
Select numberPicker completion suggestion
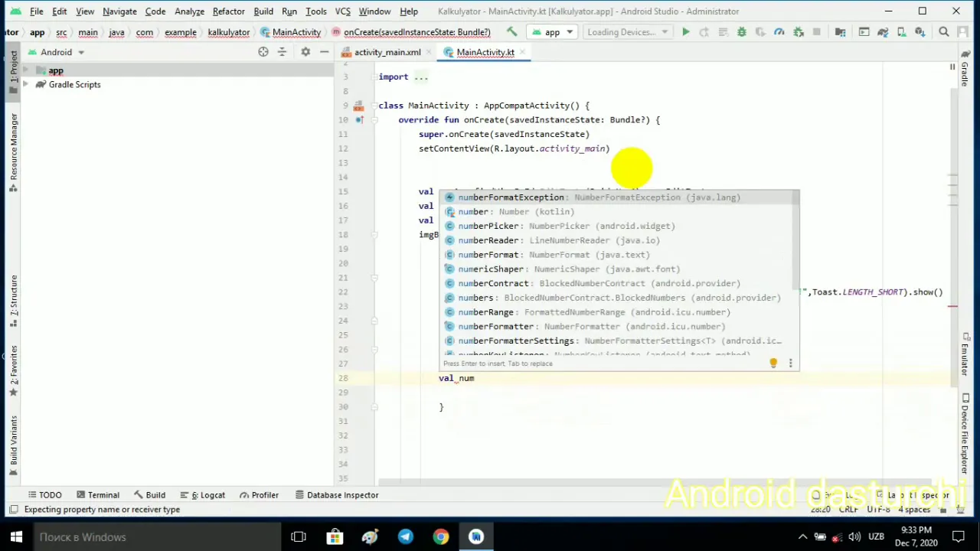click(619, 226)
